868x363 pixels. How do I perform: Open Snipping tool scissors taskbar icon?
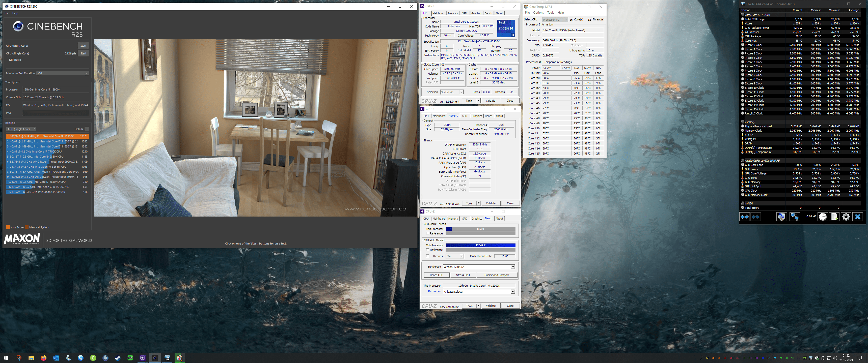click(19, 358)
